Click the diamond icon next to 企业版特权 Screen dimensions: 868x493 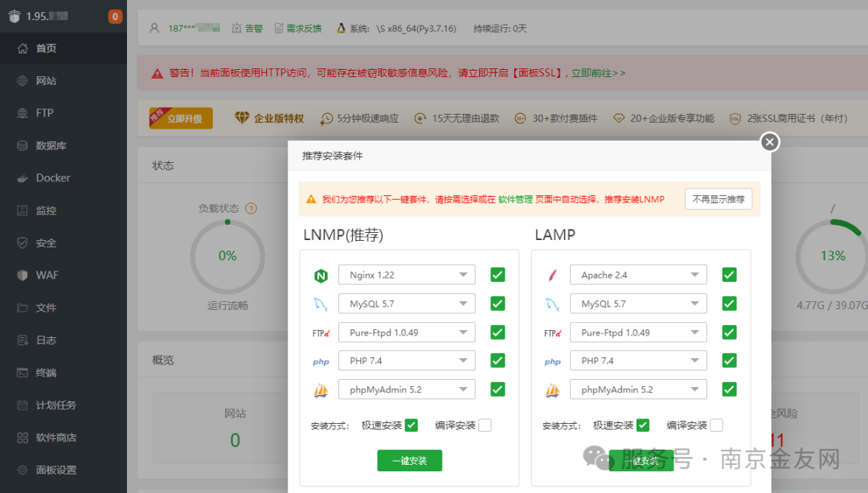click(242, 118)
